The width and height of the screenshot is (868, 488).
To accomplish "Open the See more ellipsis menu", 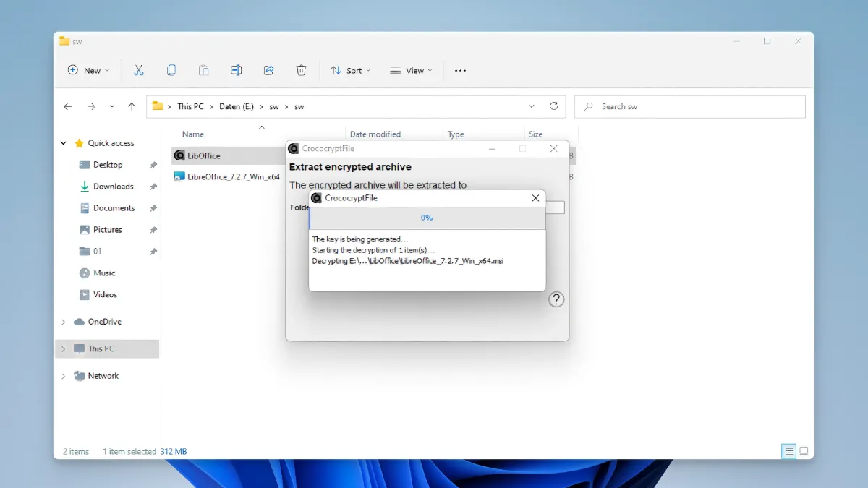I will tap(460, 70).
